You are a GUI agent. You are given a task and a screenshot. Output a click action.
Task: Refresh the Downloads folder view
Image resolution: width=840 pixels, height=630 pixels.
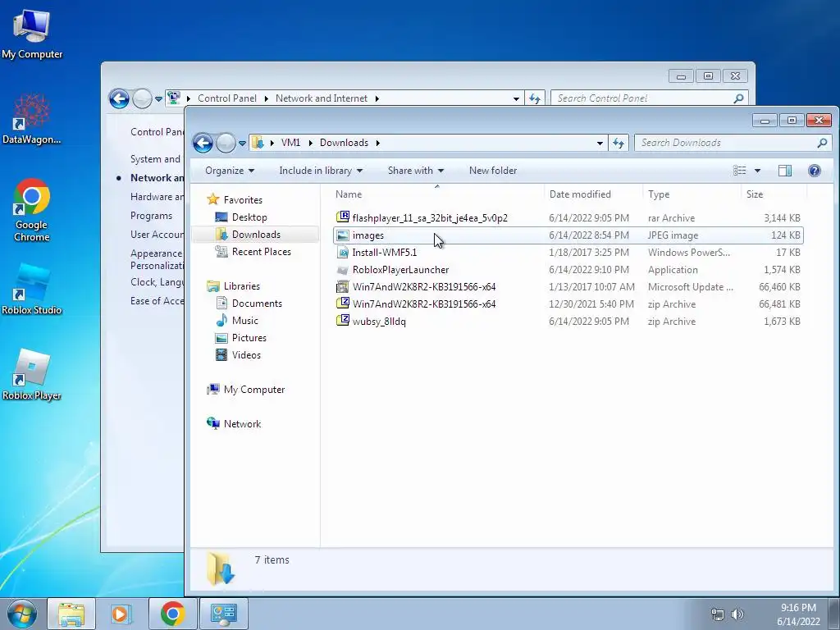[x=619, y=143]
